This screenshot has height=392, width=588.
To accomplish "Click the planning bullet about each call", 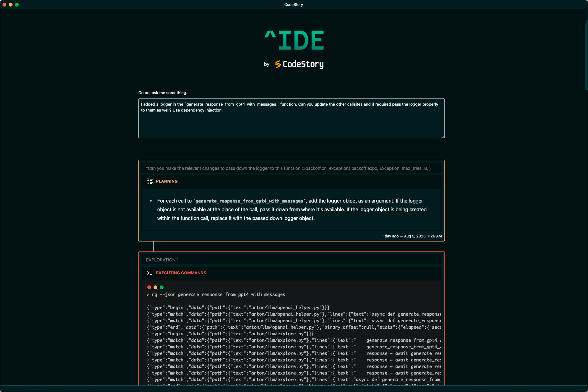I will 292,209.
